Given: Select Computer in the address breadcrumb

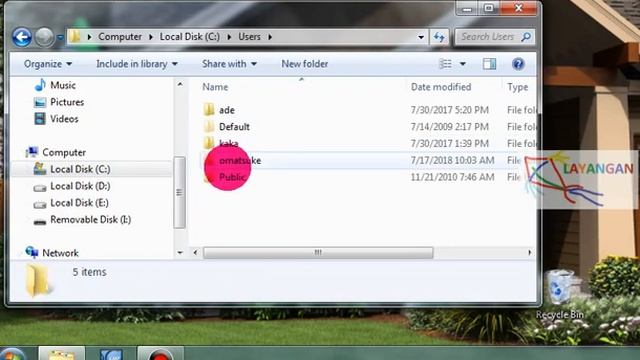Looking at the screenshot, I should (120, 37).
